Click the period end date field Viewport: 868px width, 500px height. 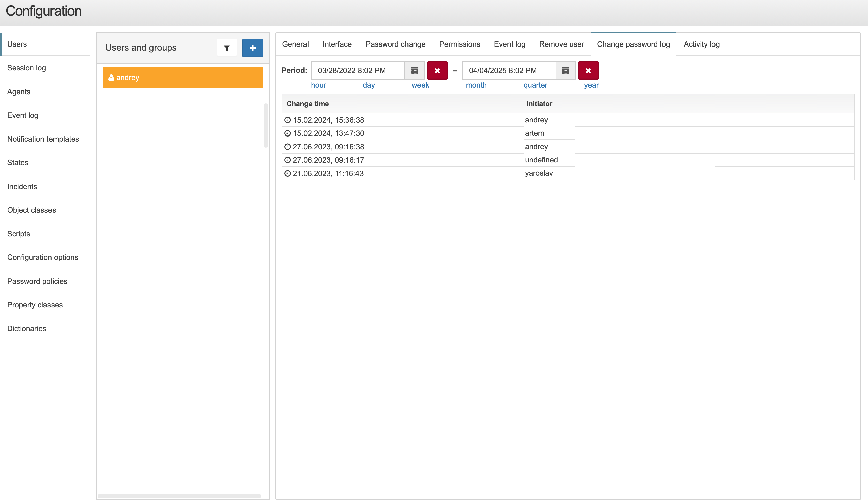[509, 70]
